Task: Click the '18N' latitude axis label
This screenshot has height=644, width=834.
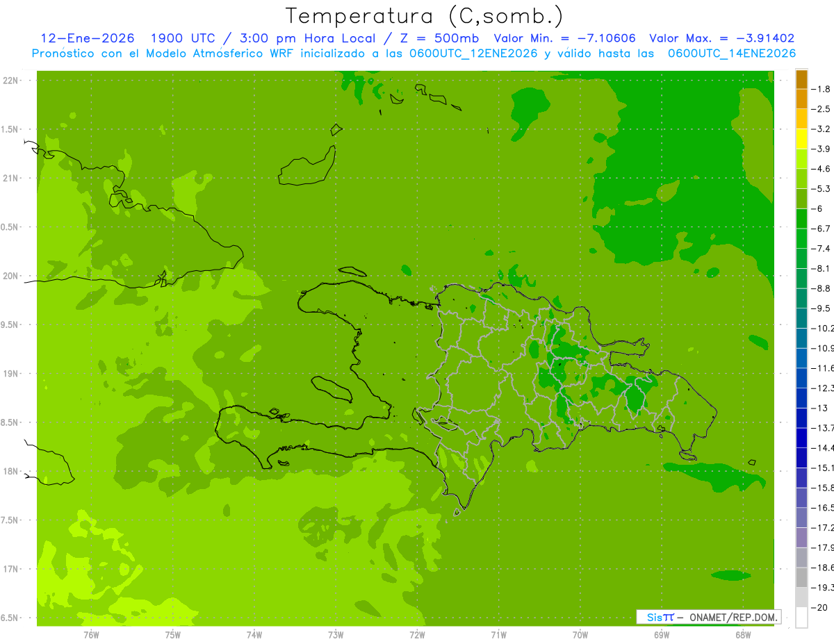Action: pyautogui.click(x=10, y=471)
